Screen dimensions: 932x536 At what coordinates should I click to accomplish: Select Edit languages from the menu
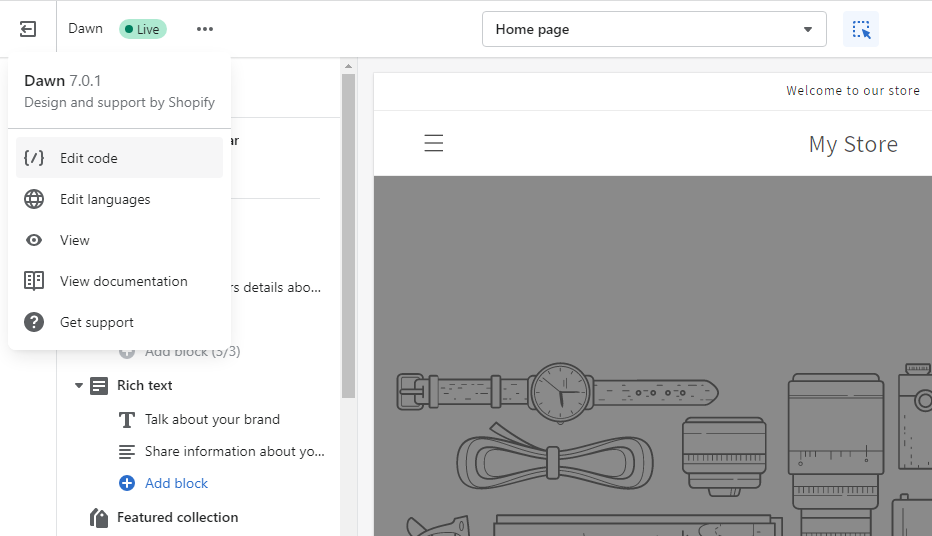pos(105,199)
